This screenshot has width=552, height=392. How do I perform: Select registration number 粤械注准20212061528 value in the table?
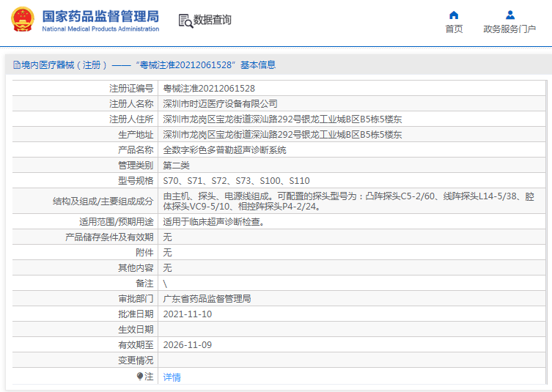tap(209, 89)
